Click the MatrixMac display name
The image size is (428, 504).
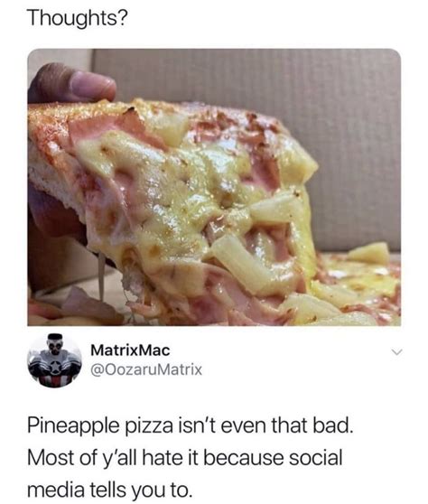click(130, 350)
